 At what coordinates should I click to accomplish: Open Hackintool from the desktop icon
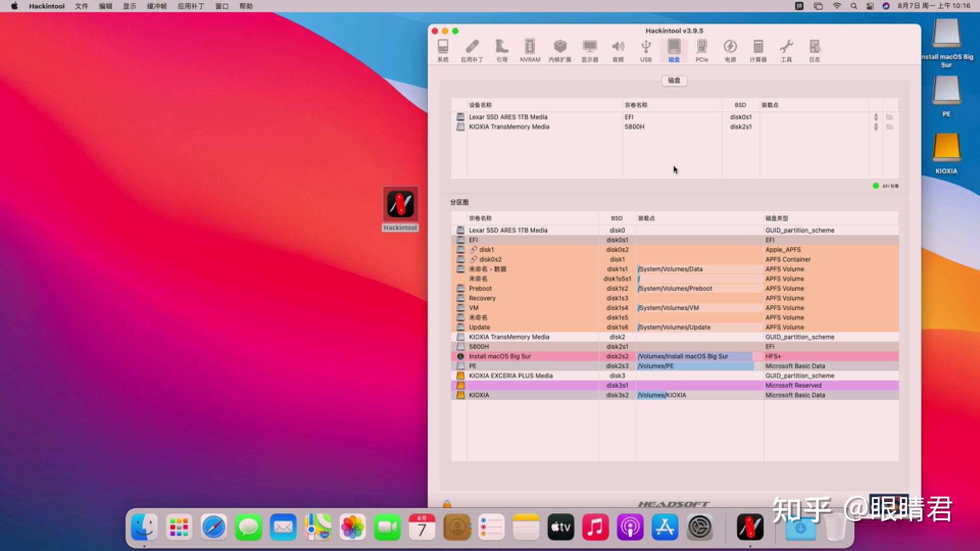click(400, 204)
